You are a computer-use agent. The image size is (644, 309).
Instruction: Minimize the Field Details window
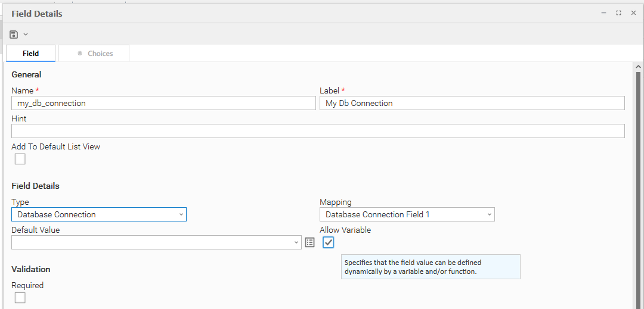pos(603,13)
